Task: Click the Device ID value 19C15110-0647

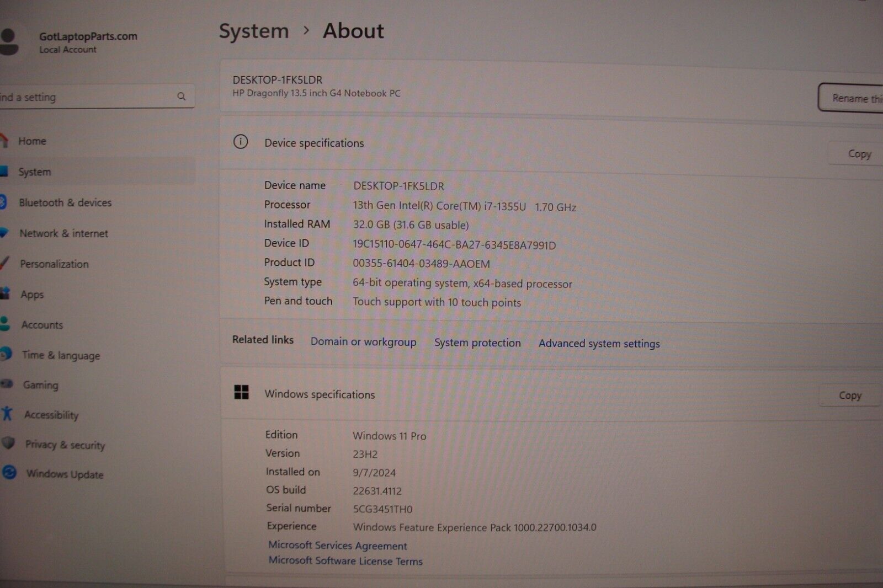Action: pos(454,245)
